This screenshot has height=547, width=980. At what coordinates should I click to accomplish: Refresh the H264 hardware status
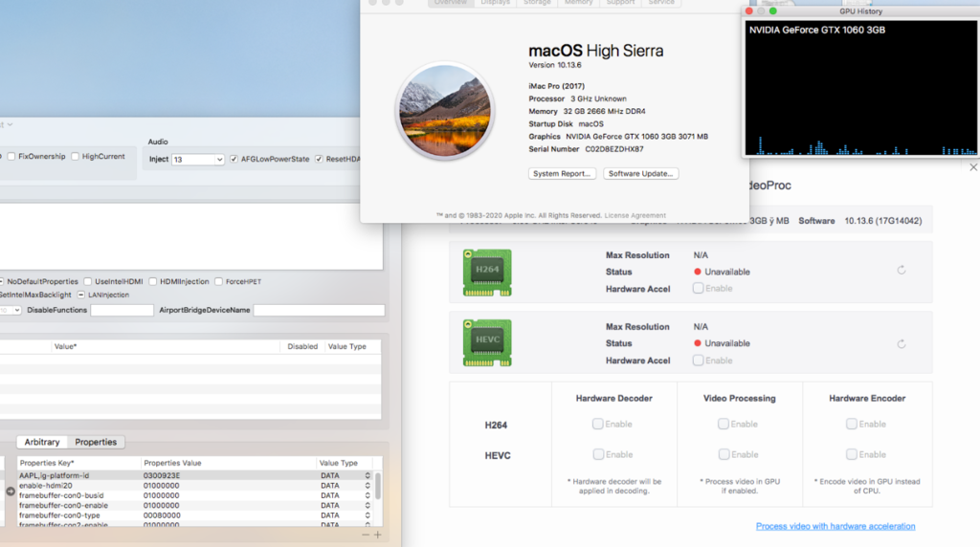coord(902,271)
